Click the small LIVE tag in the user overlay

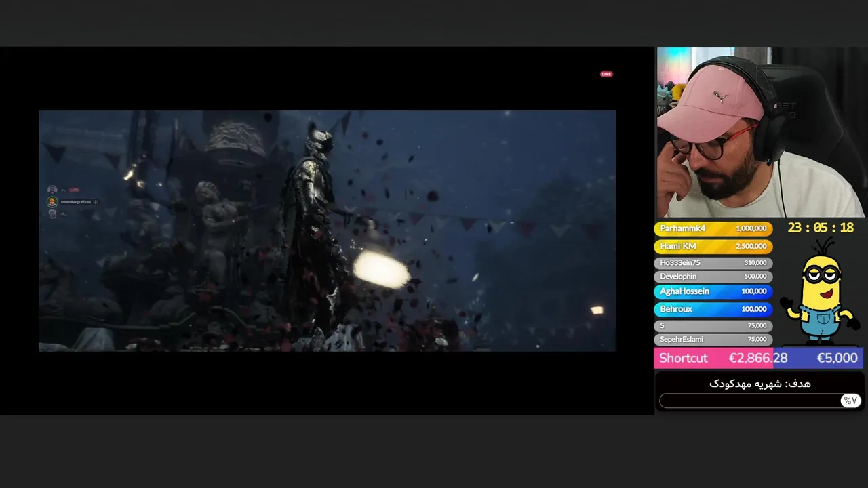click(x=74, y=190)
